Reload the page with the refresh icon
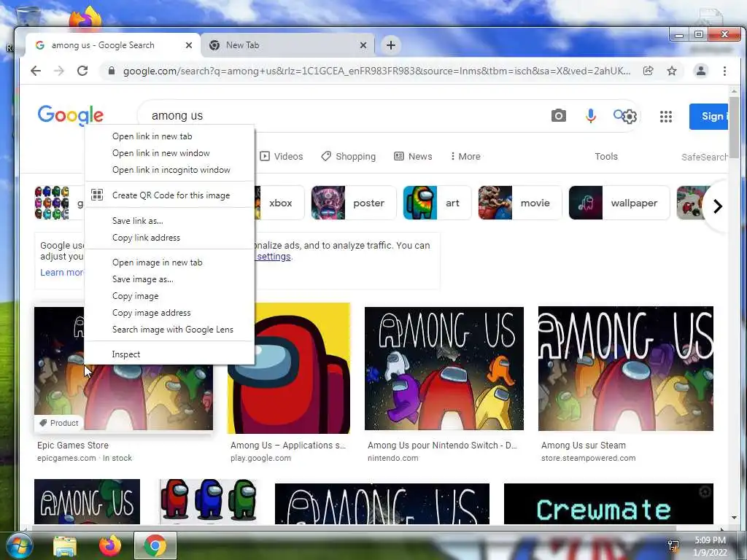 (x=82, y=71)
